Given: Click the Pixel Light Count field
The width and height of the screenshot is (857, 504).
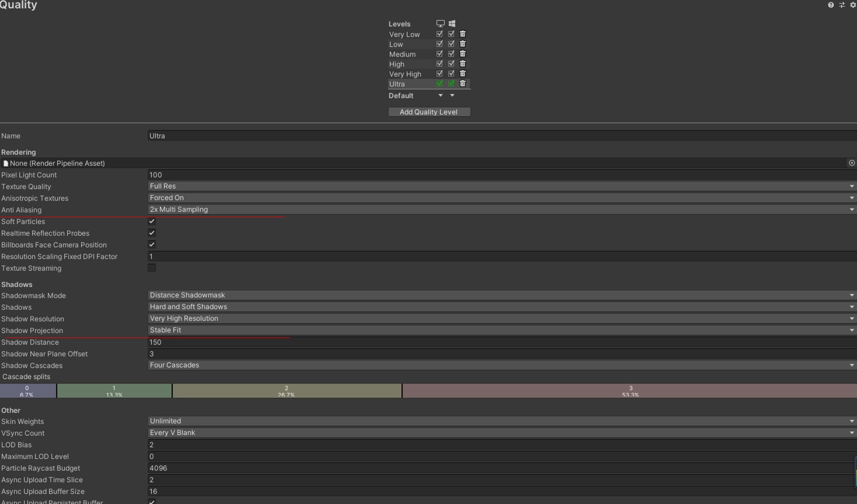Looking at the screenshot, I should tap(502, 175).
